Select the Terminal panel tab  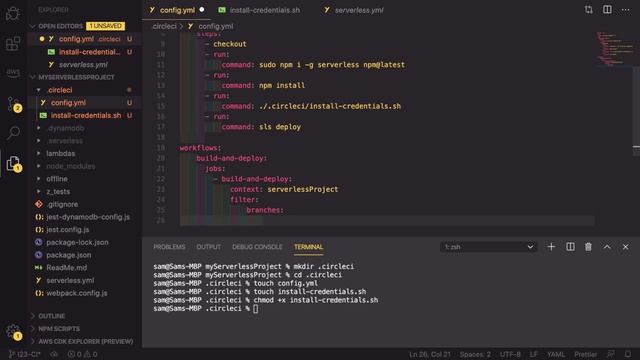tap(309, 247)
